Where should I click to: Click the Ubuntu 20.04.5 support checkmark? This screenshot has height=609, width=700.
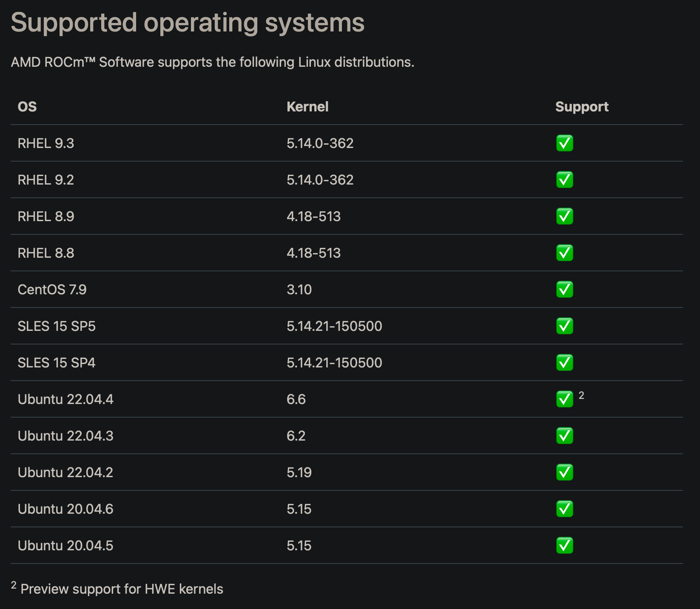564,545
